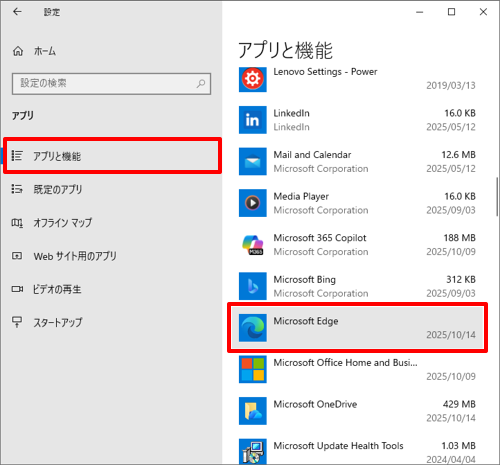The height and width of the screenshot is (465, 500).
Task: Select Mail and Calendar app name
Action: (x=312, y=155)
